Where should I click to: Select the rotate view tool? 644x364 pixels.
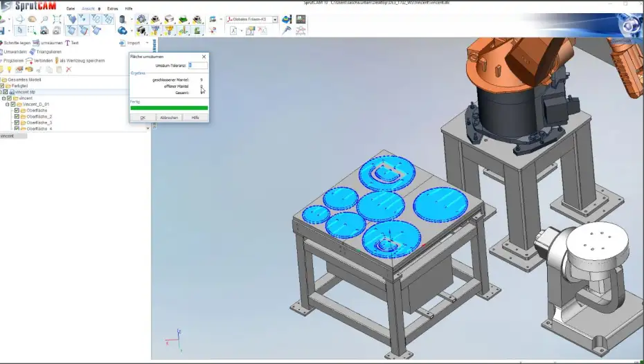19,19
